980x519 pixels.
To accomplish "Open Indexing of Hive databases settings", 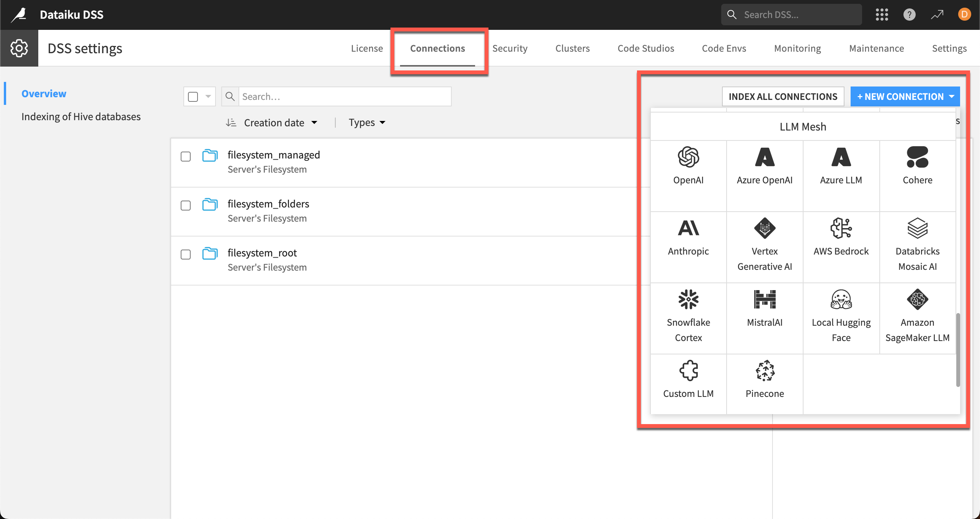I will 80,117.
